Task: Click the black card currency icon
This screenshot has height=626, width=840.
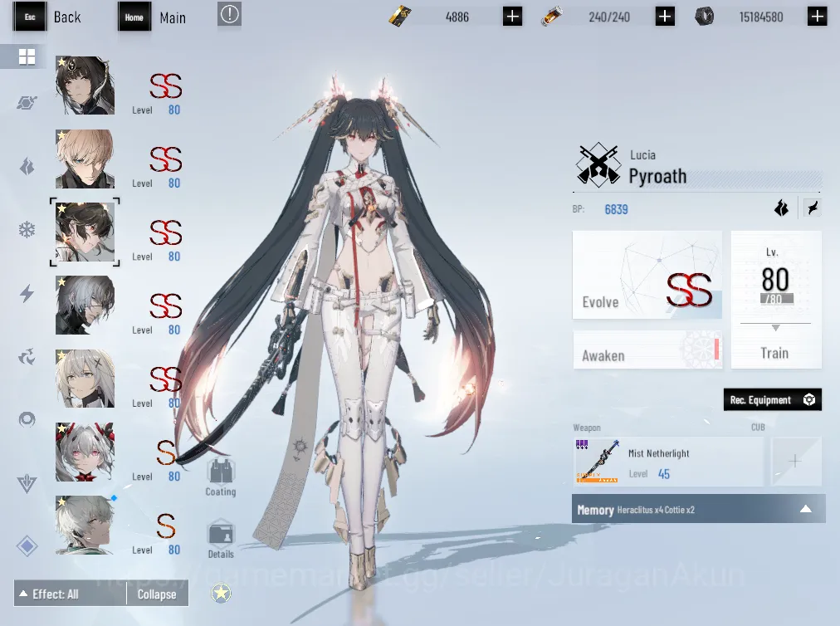Action: [x=399, y=17]
